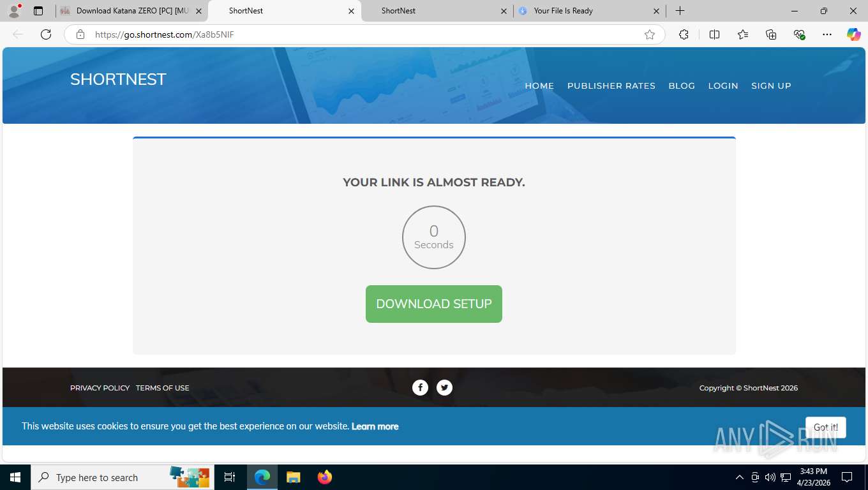Click the browser back arrow
The width and height of the screenshot is (868, 490).
coord(18,34)
